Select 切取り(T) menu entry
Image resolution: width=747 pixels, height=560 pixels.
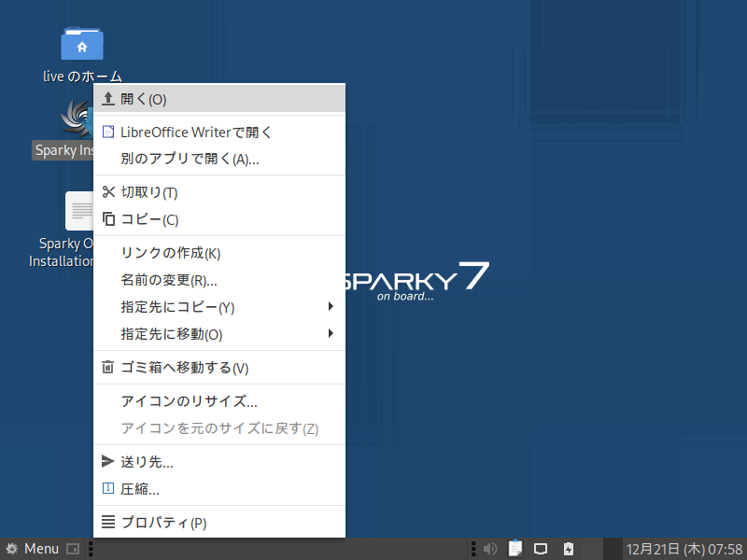219,192
